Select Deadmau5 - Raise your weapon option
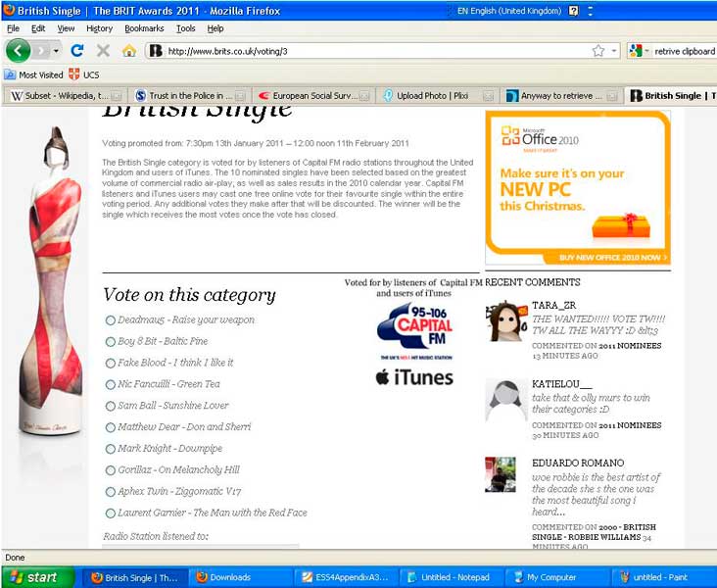This screenshot has width=717, height=588. 111,319
